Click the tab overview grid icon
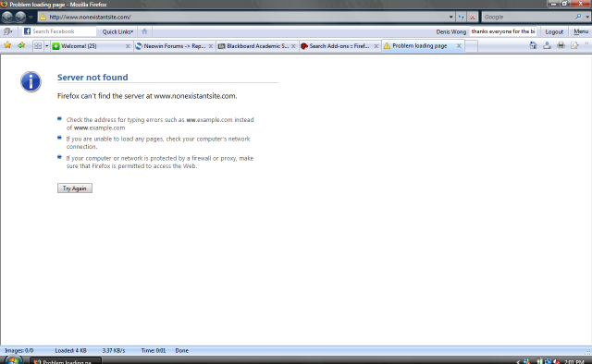 point(38,46)
